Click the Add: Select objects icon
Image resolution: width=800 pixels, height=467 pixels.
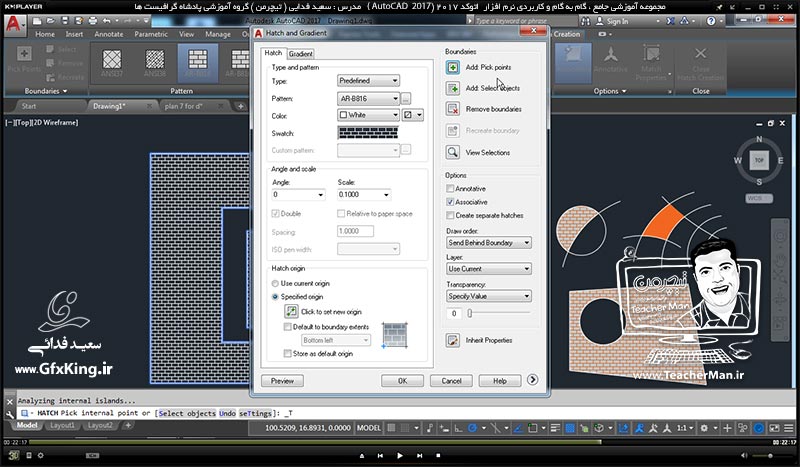pyautogui.click(x=453, y=88)
